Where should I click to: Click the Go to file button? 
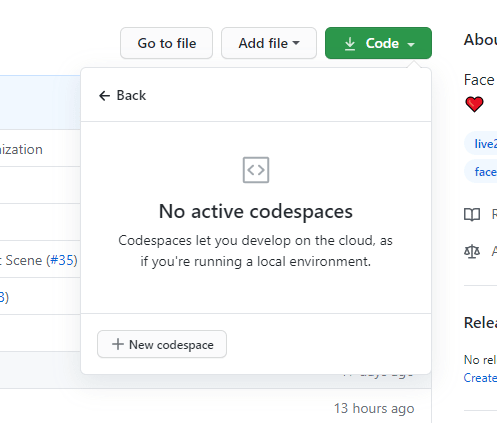(166, 43)
